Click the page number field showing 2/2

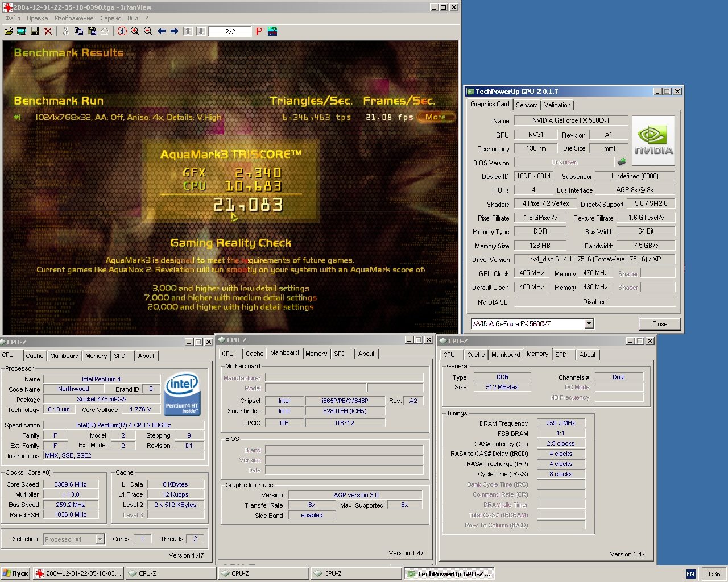point(230,31)
